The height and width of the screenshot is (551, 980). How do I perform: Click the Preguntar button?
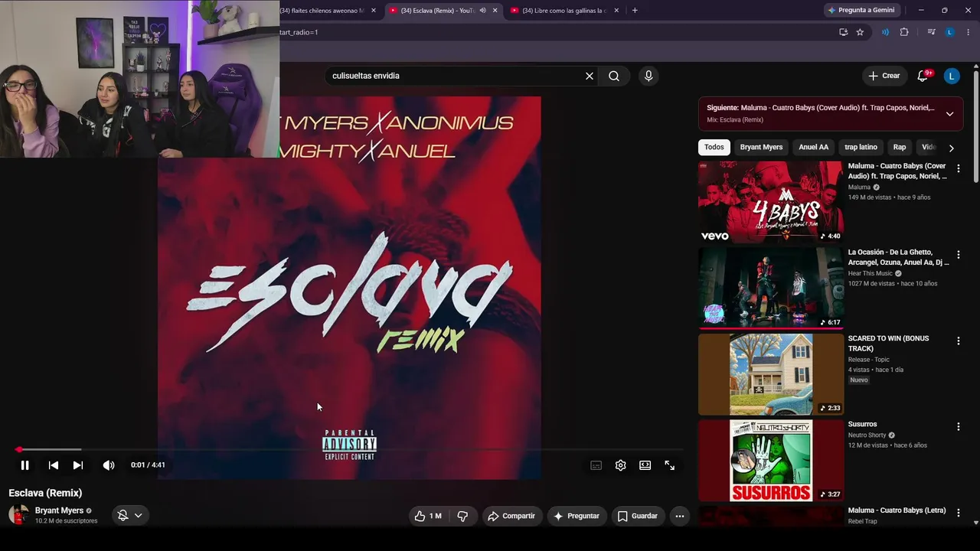point(577,516)
